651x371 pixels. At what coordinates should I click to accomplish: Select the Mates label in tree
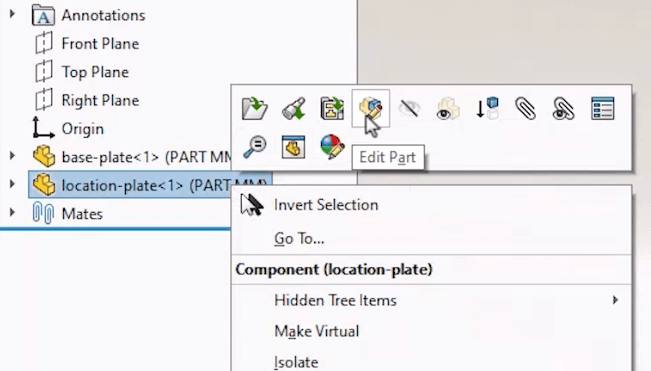click(x=82, y=214)
